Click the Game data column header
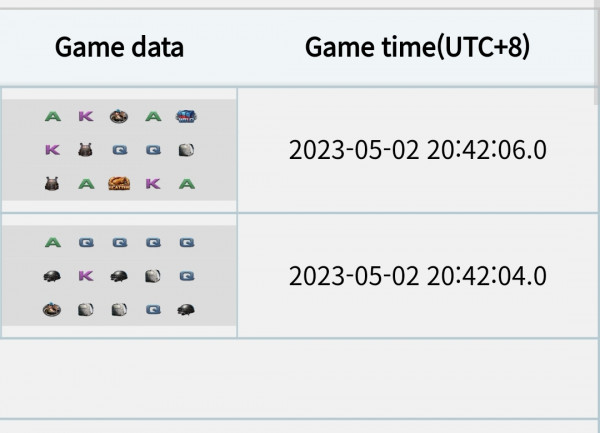The image size is (600, 433). pyautogui.click(x=119, y=47)
